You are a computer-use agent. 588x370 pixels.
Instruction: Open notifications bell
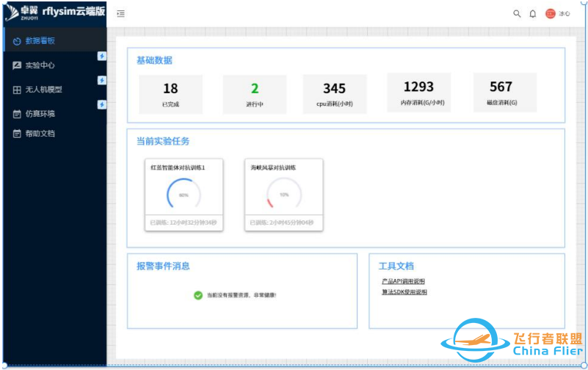[x=532, y=14]
